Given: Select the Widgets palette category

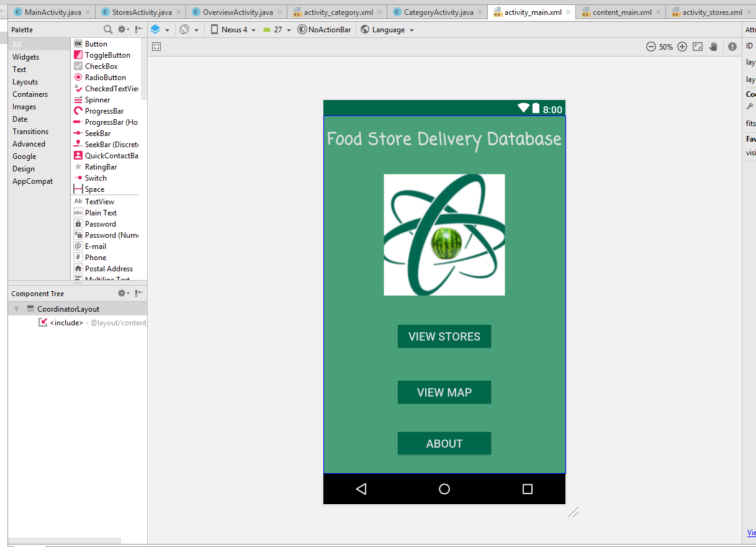Looking at the screenshot, I should [39, 57].
